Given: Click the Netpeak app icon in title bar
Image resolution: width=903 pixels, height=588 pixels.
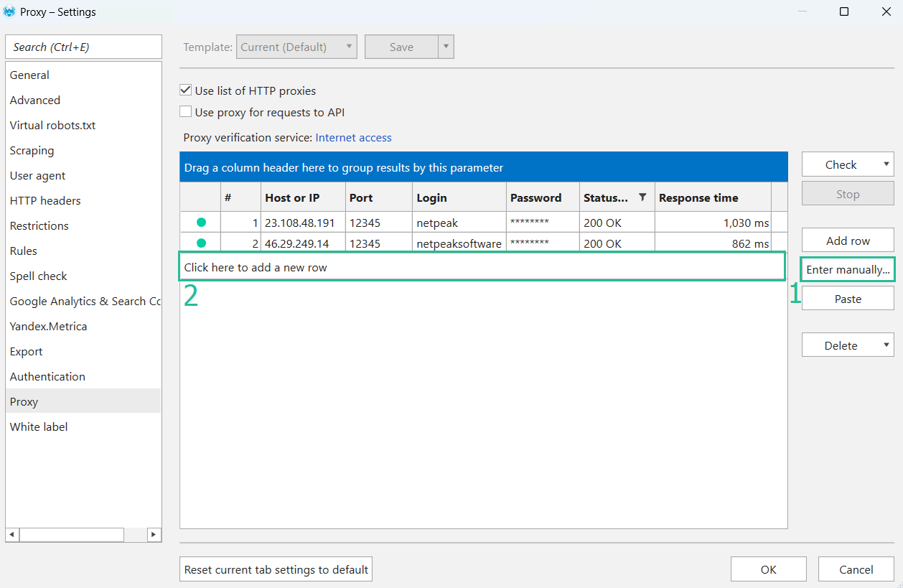Looking at the screenshot, I should point(9,11).
